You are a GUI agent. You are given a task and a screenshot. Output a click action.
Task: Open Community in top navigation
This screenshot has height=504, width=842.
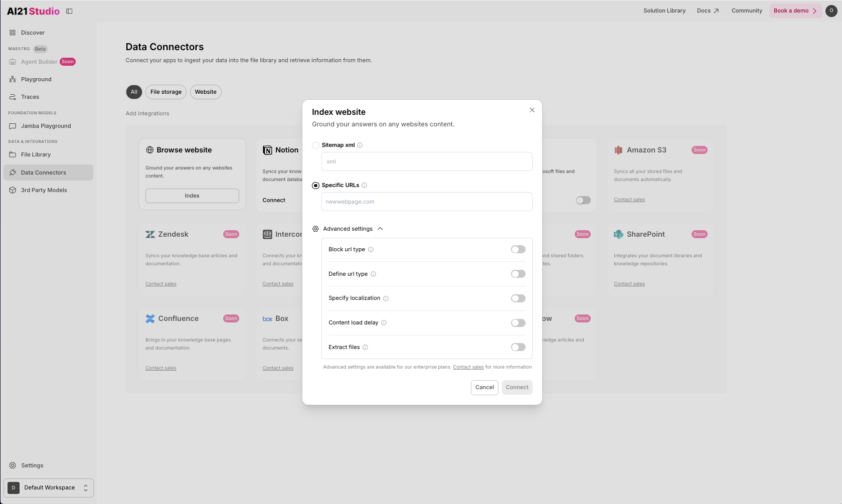point(747,11)
